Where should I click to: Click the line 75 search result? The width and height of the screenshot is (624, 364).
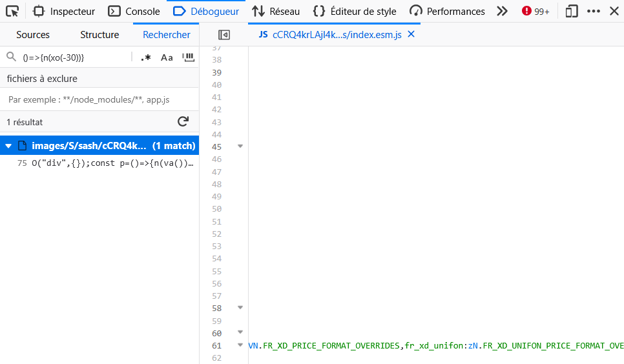(107, 163)
